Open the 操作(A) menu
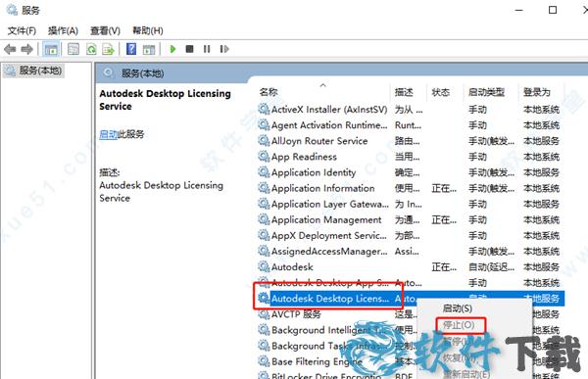Screen dimensions: 588x379 click(x=63, y=30)
